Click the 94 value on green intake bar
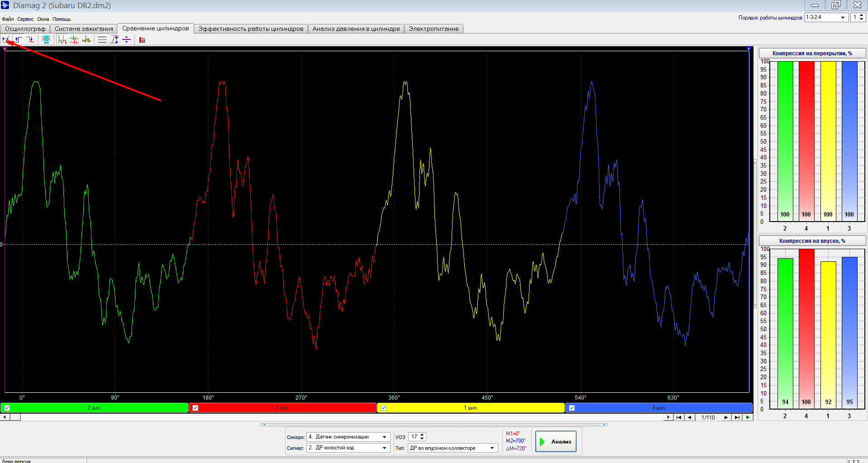Image resolution: width=868 pixels, height=463 pixels. pos(785,402)
